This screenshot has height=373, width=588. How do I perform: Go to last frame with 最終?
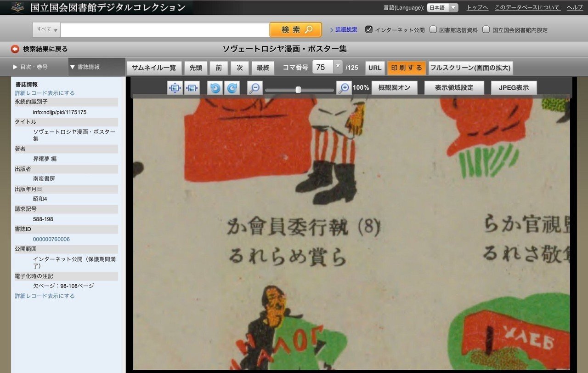coord(263,68)
